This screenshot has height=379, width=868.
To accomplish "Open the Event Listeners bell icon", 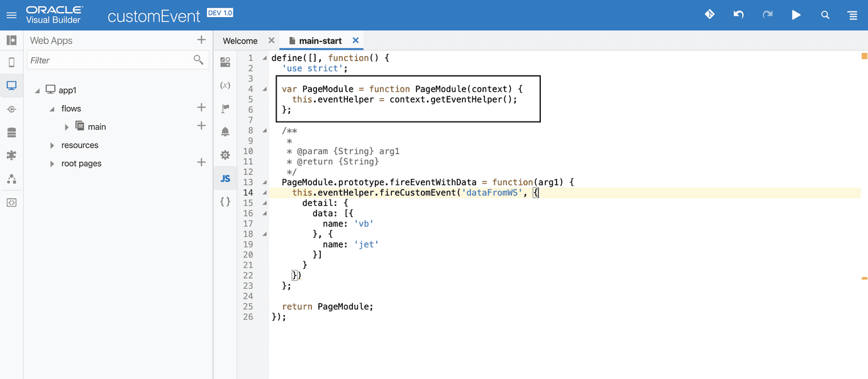I will 225,132.
